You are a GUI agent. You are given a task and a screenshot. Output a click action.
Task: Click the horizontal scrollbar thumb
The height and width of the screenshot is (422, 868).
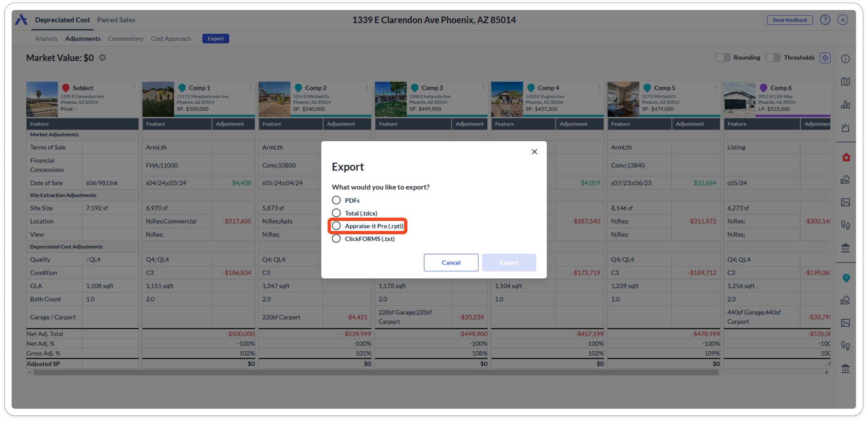pos(376,373)
